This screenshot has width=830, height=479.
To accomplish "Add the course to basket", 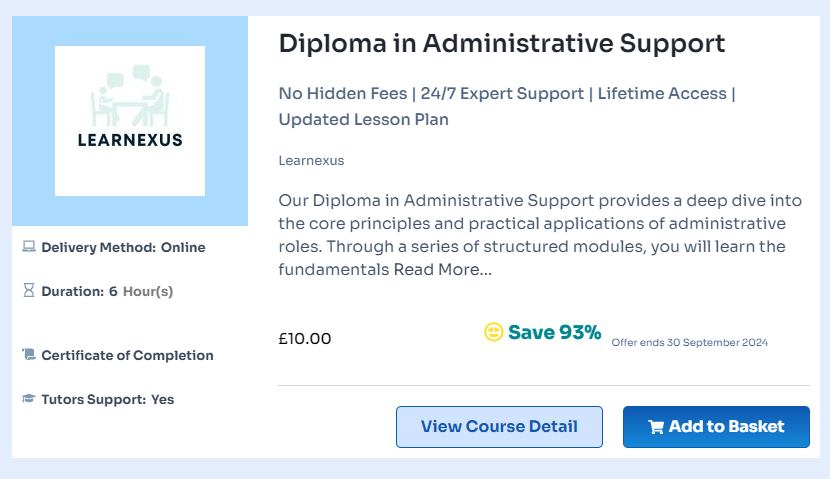I will (x=716, y=427).
